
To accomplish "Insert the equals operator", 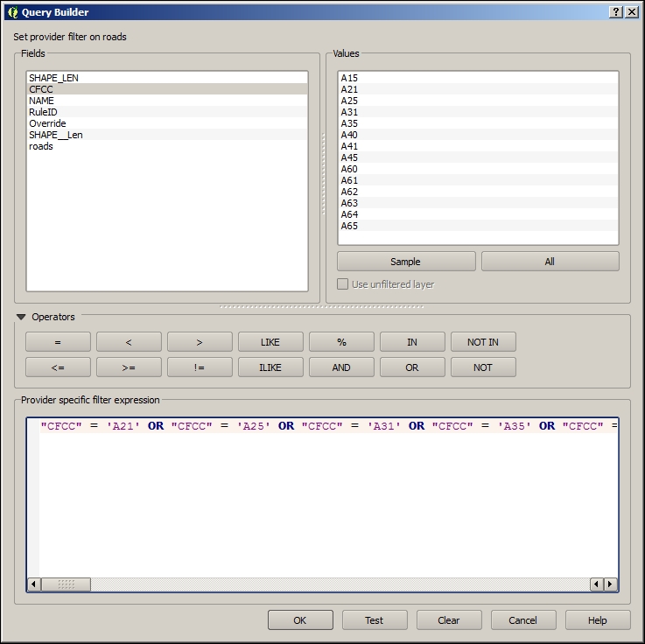I will [58, 342].
